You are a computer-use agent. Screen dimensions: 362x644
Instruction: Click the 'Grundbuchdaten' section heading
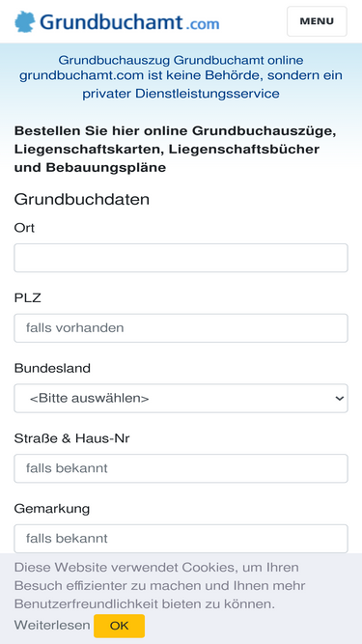click(82, 200)
